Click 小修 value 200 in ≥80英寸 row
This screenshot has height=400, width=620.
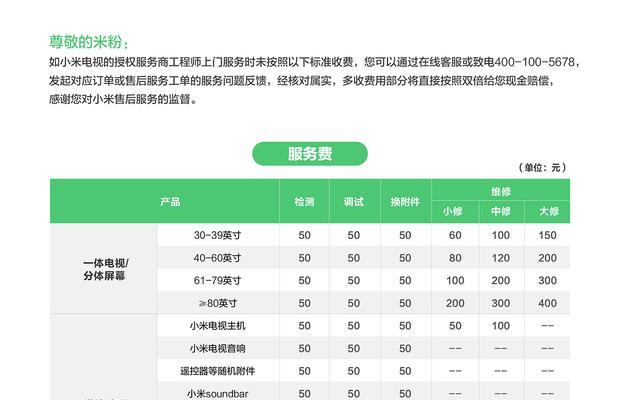(455, 303)
